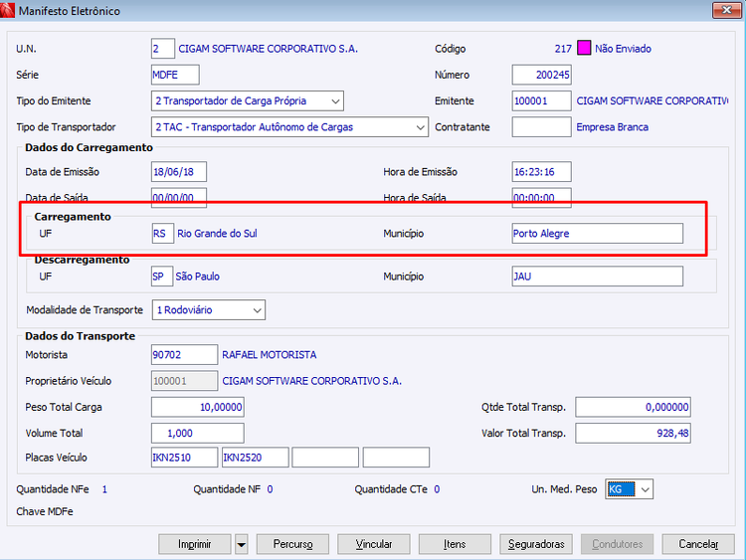Image resolution: width=746 pixels, height=560 pixels.
Task: Click the Valor Total Transp. field
Action: 633,434
